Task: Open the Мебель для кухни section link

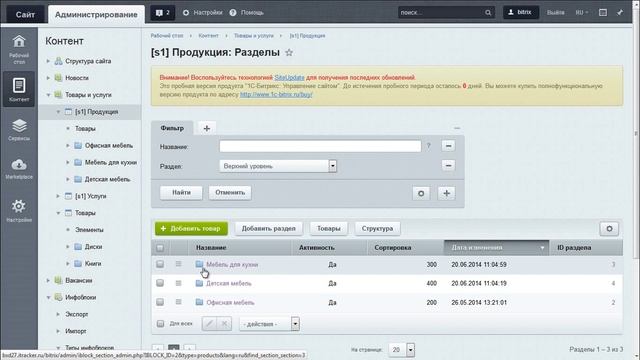Action: (232, 264)
